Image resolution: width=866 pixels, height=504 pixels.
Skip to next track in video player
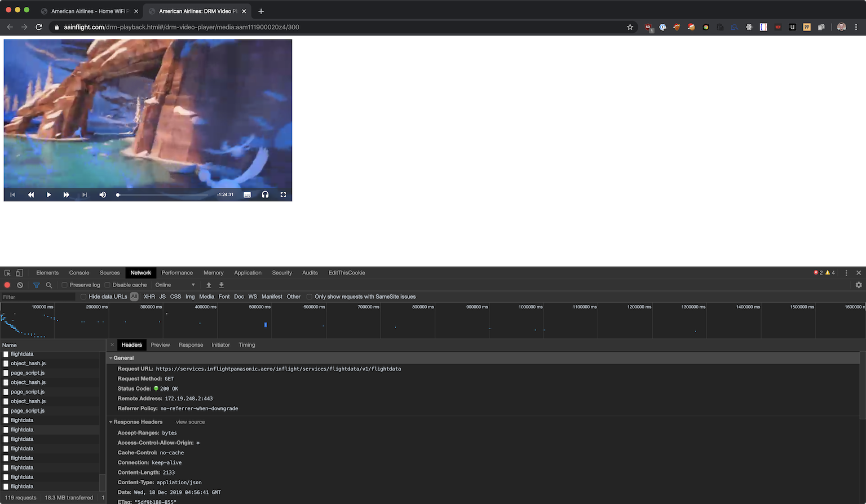tap(85, 194)
